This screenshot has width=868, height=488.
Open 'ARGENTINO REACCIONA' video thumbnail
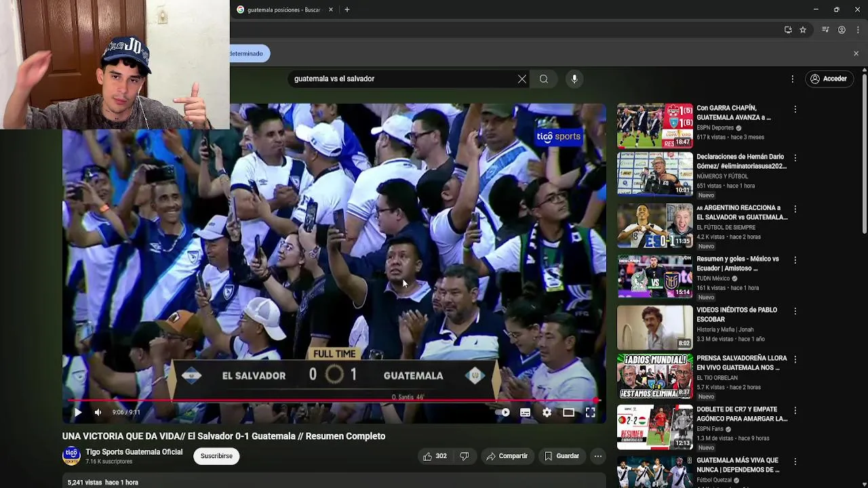[x=655, y=225]
